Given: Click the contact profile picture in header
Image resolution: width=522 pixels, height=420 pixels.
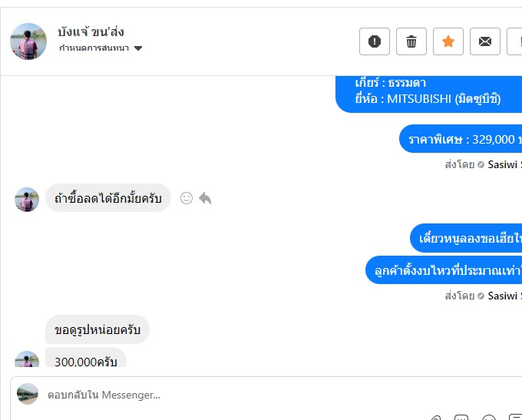Looking at the screenshot, I should 28,41.
